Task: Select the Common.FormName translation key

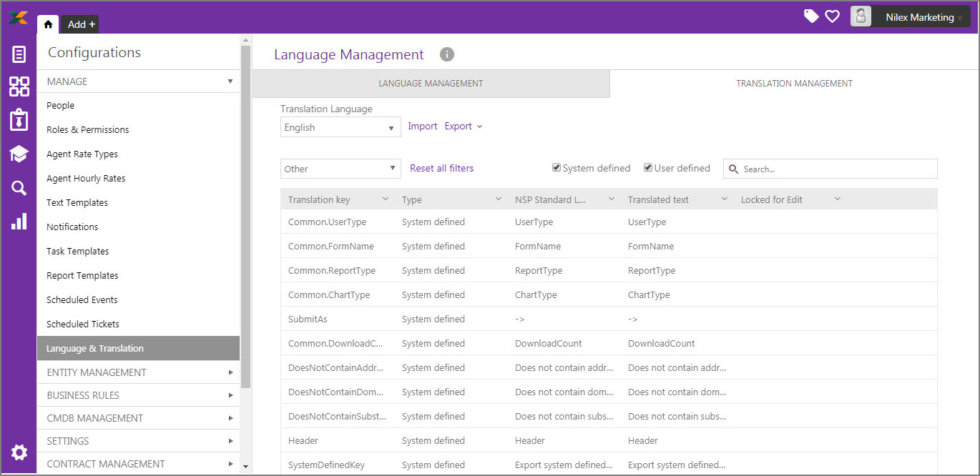Action: point(331,246)
